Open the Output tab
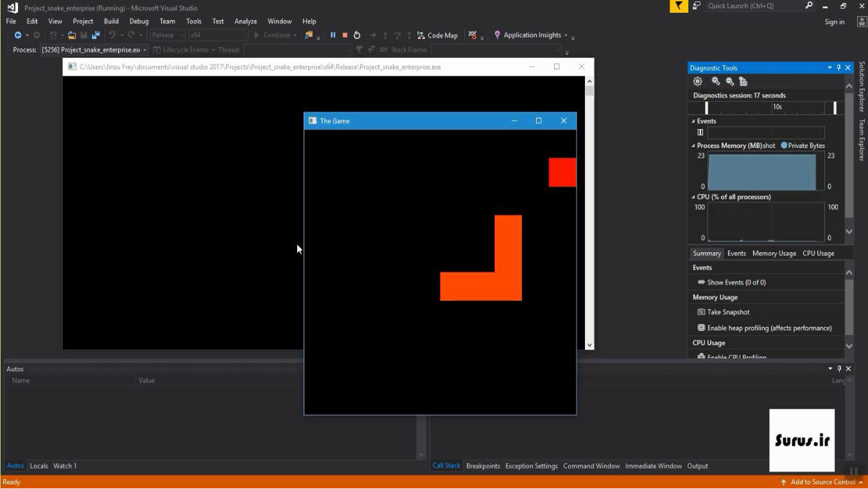 [697, 466]
